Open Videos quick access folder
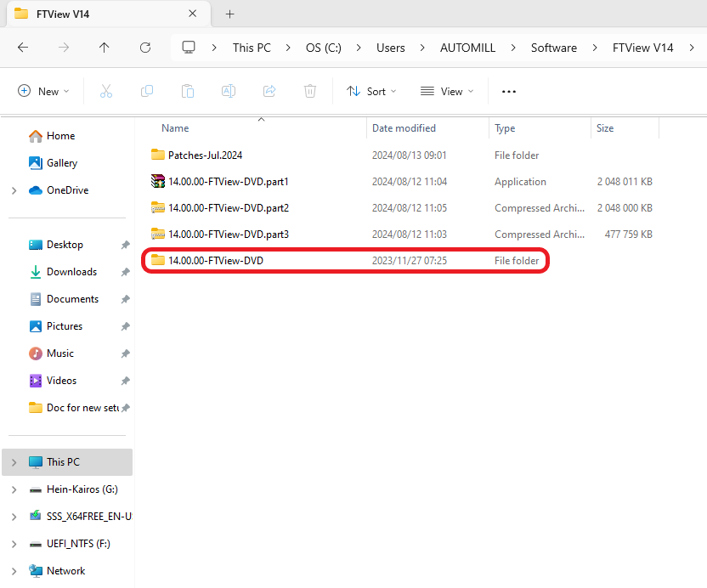This screenshot has height=588, width=707. pyautogui.click(x=61, y=381)
